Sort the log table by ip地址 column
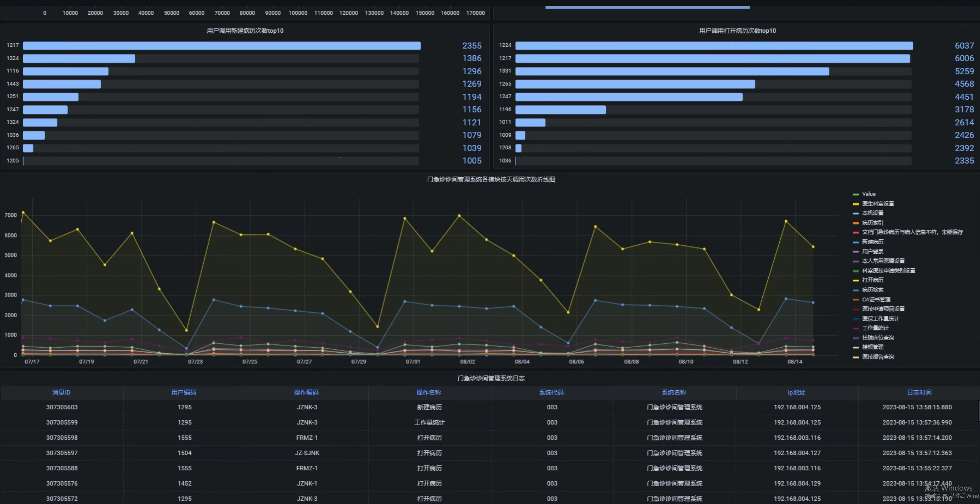This screenshot has width=980, height=504. click(796, 393)
